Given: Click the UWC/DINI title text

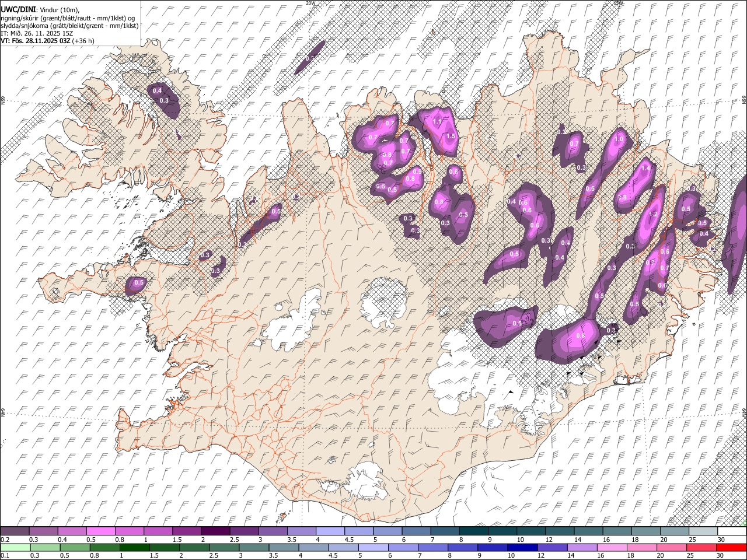Looking at the screenshot, I should 18,9.
